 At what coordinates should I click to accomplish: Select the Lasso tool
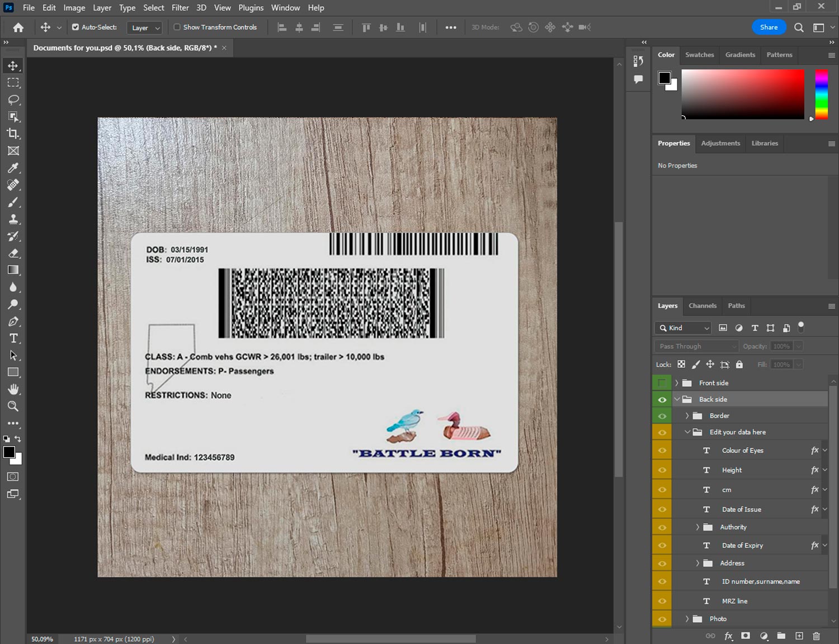point(13,100)
